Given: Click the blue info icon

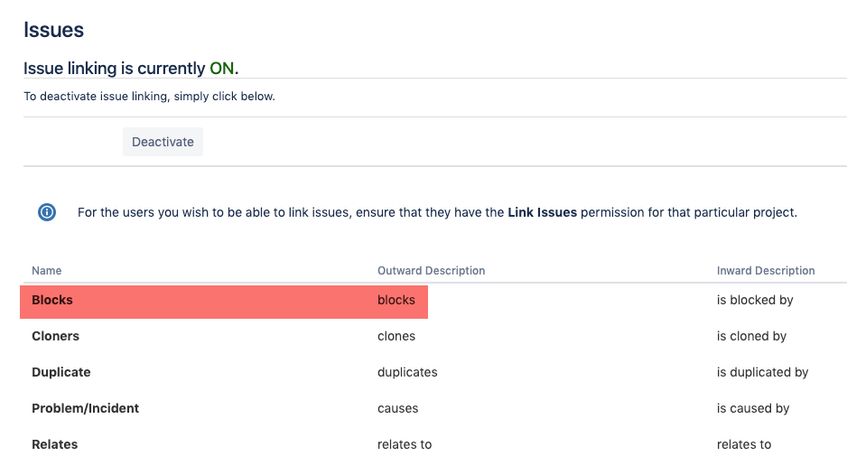Looking at the screenshot, I should pos(47,212).
